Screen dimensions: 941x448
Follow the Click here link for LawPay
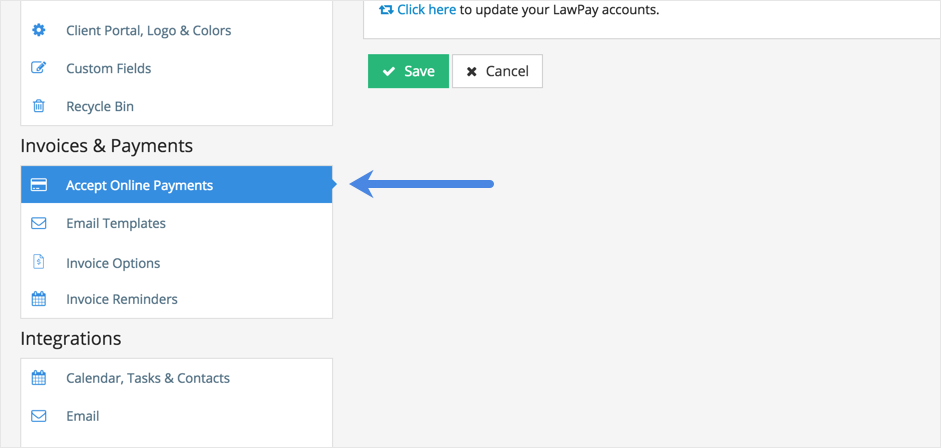(x=426, y=10)
